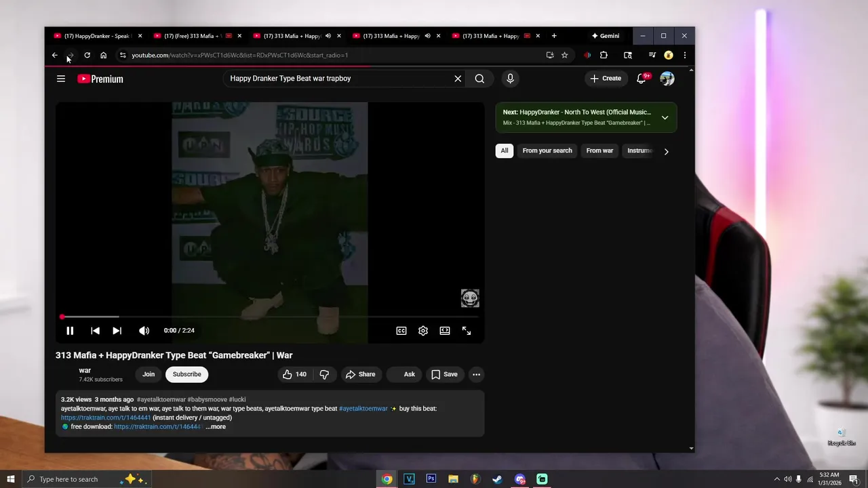Screen dimensions: 868x488
Task: Bookmark this page with the star
Action: (x=564, y=55)
